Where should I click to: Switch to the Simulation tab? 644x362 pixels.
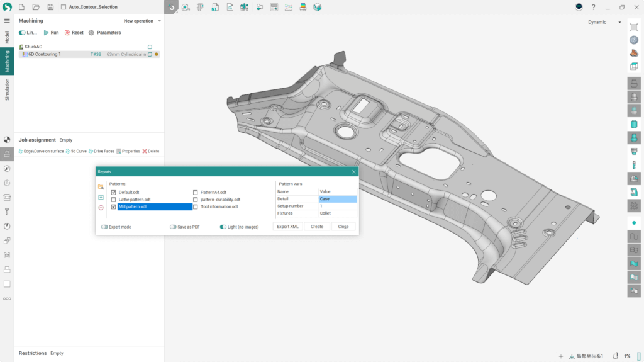(x=7, y=90)
